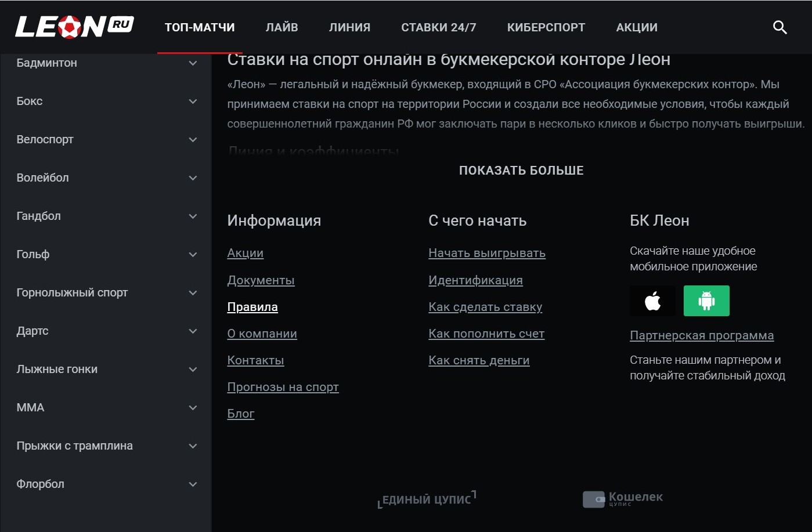Open the Партнерская программа link
The width and height of the screenshot is (812, 532).
click(702, 335)
